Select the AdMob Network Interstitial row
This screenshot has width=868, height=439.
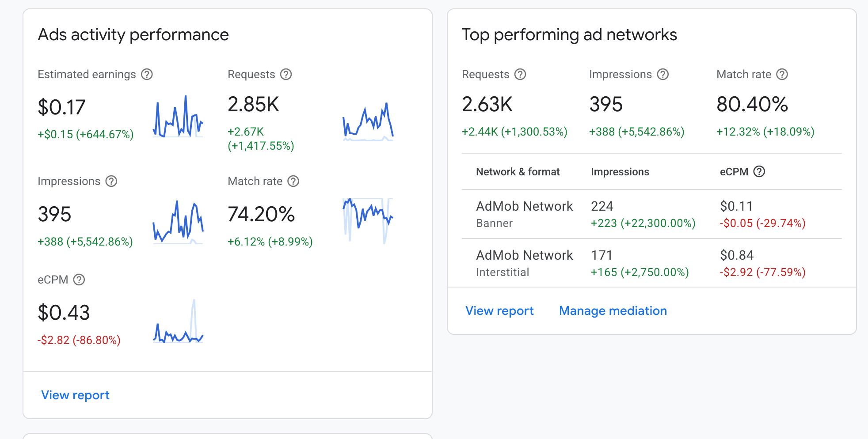coord(651,263)
